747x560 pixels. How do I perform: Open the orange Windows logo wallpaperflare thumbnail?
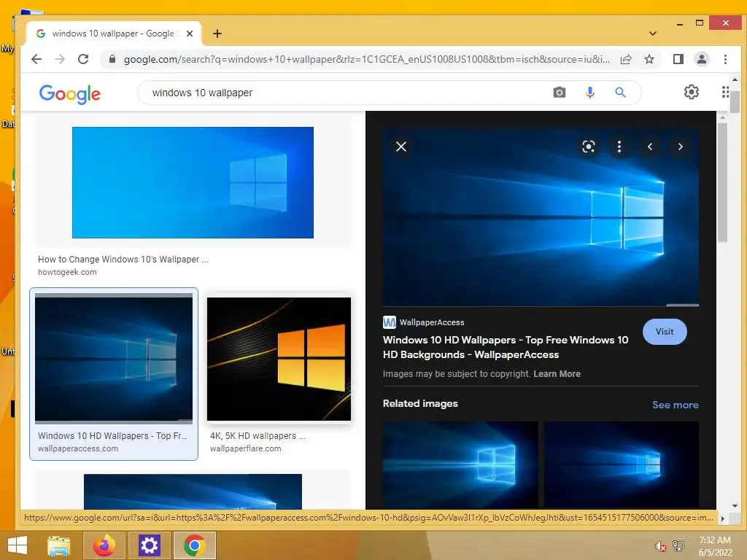279,359
